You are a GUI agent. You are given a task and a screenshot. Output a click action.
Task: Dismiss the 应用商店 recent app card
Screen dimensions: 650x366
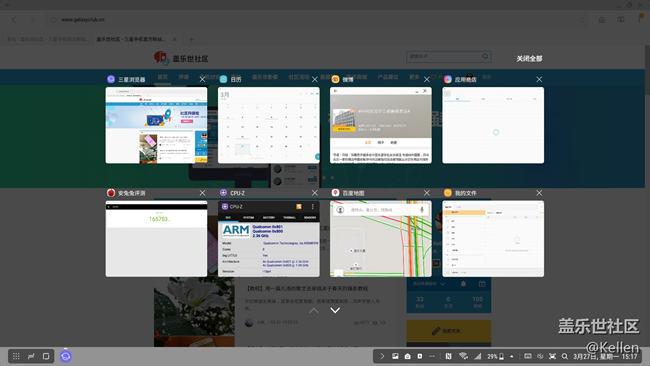coord(539,79)
